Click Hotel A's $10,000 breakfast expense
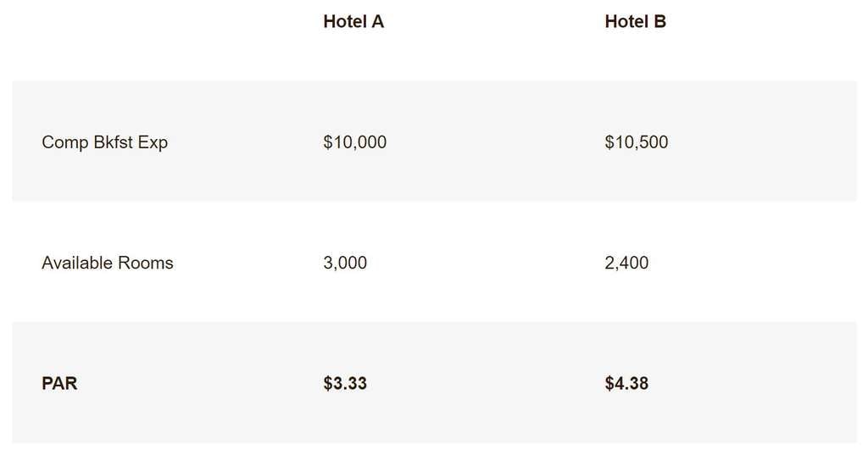The width and height of the screenshot is (868, 455). click(354, 142)
